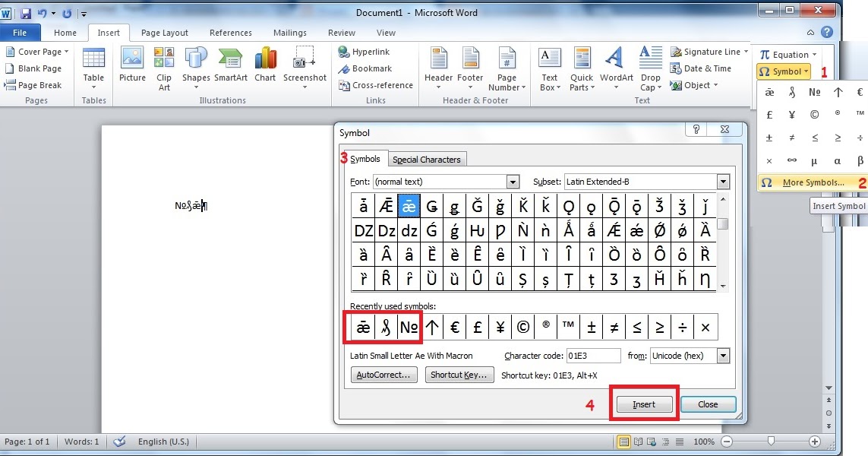Close the Symbol dialog via Close button
868x456 pixels.
pos(708,404)
